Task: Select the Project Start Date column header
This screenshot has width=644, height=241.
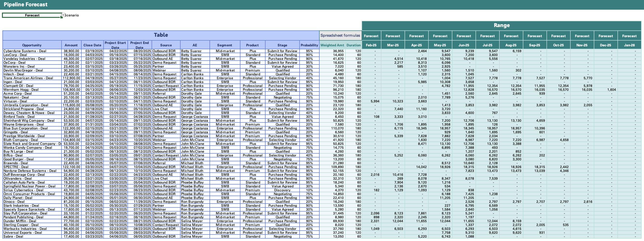Action: pyautogui.click(x=115, y=45)
